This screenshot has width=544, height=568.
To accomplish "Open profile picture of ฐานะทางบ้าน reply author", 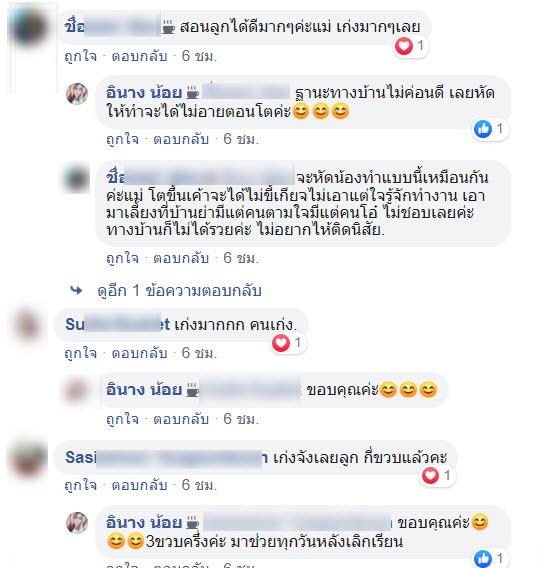I will point(77,94).
